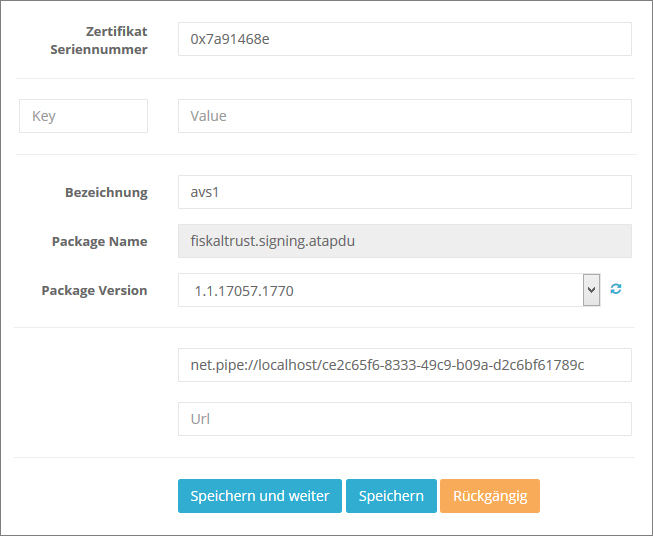Click the refresh icon beside Package Version
This screenshot has width=653, height=536.
click(616, 289)
